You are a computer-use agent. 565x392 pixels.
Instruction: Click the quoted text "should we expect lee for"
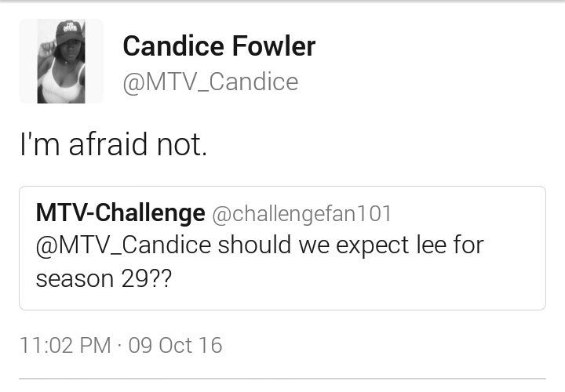351,245
